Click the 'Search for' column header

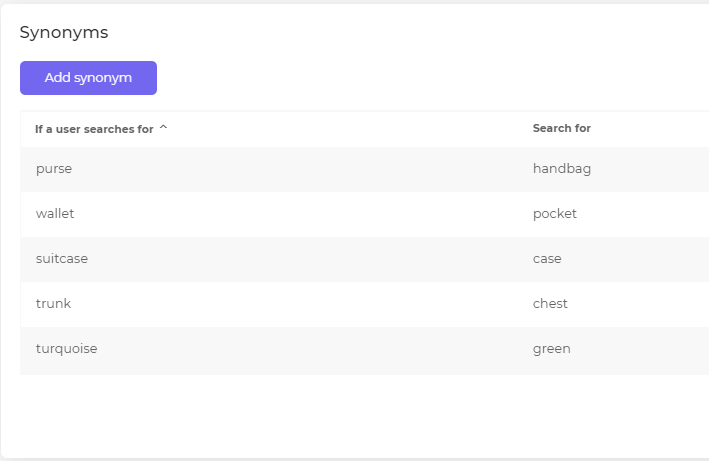(x=561, y=129)
